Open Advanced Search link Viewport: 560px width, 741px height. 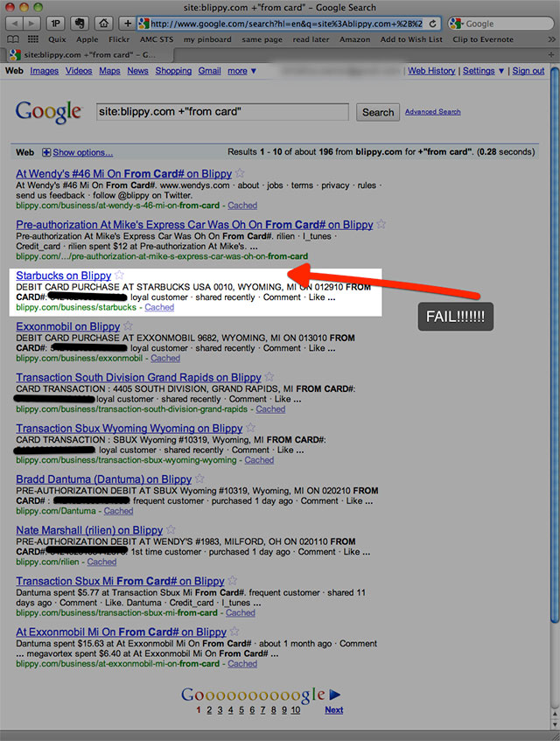coord(433,111)
